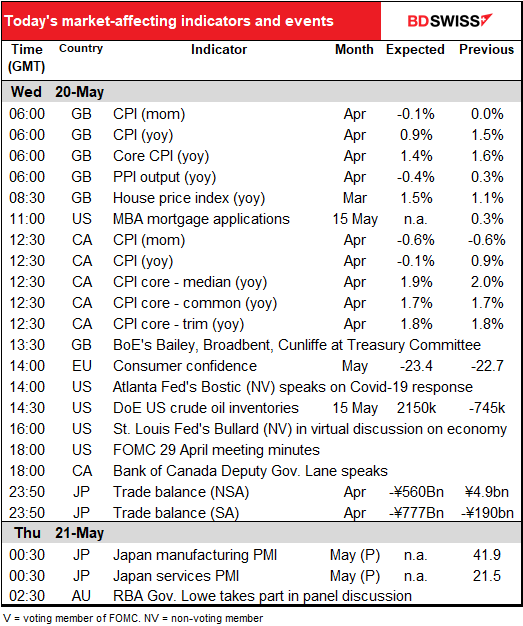Select FOMC 29 April meeting minutes
The image size is (523, 626).
pyautogui.click(x=216, y=450)
